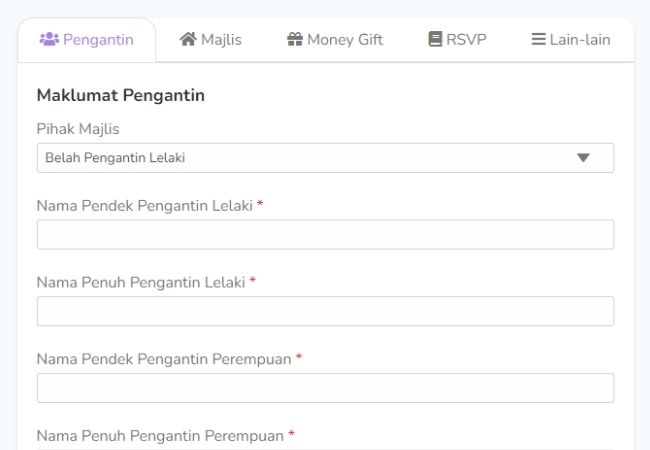Click the gift box icon beside Money Gift
Image resolution: width=650 pixels, height=450 pixels.
[295, 39]
